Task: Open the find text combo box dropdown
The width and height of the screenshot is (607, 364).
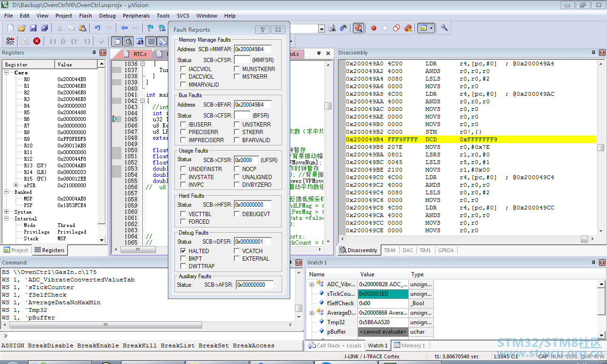Action: tap(321, 28)
